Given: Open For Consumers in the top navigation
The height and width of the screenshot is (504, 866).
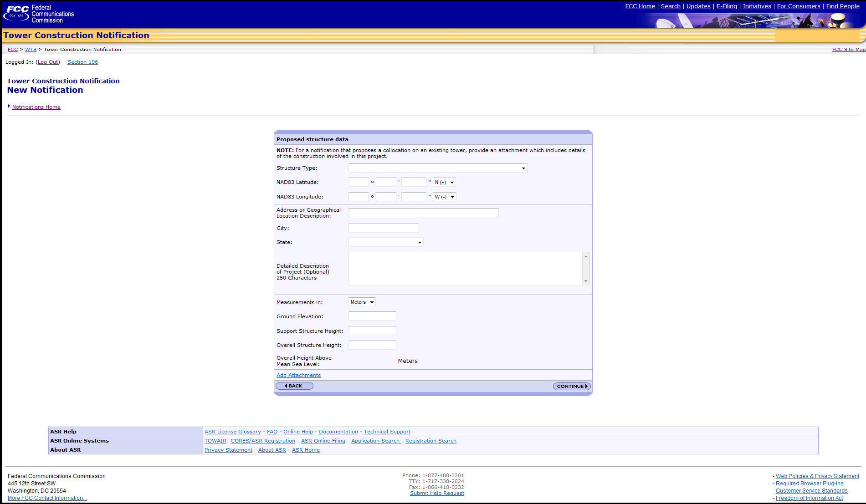Looking at the screenshot, I should (799, 6).
